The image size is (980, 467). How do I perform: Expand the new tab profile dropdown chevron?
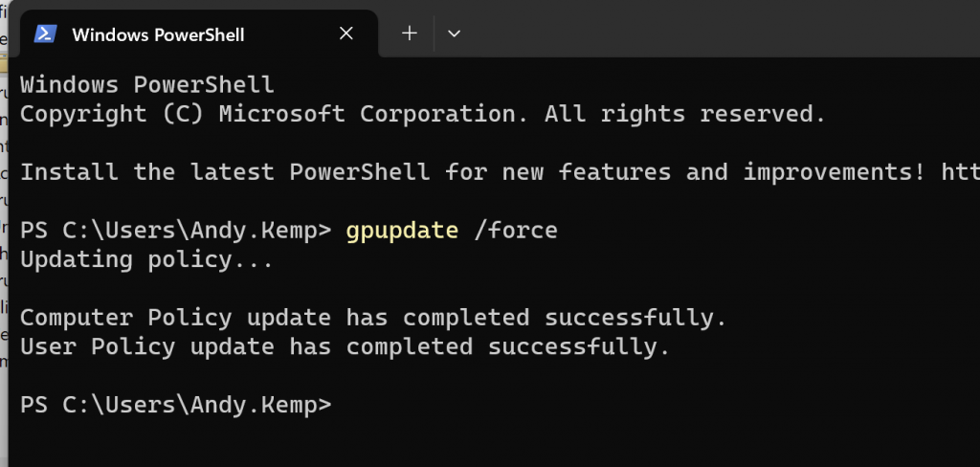pos(455,33)
